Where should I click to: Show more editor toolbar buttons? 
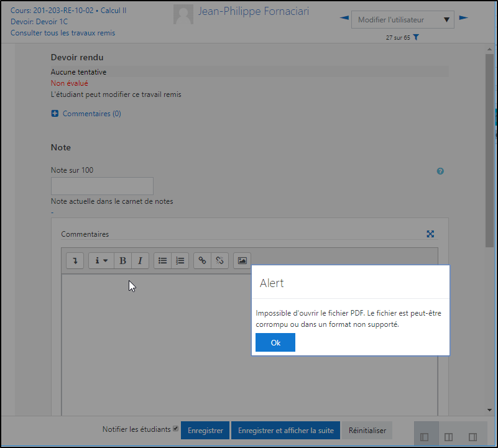75,261
